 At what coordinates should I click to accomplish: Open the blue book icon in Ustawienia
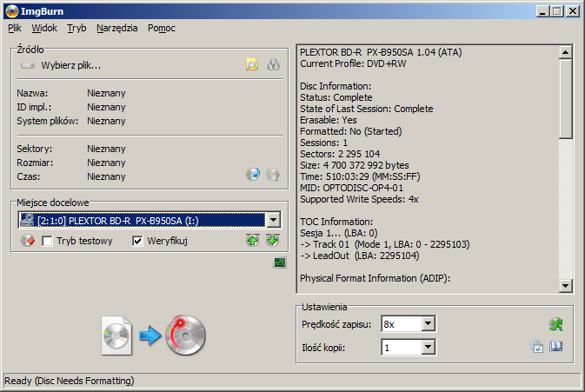pyautogui.click(x=556, y=347)
